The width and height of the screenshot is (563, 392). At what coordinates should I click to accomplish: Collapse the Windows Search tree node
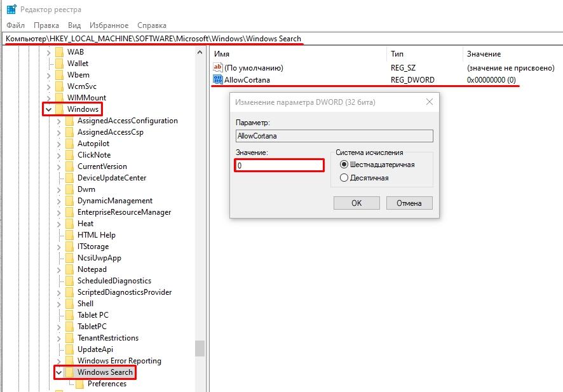tap(58, 372)
